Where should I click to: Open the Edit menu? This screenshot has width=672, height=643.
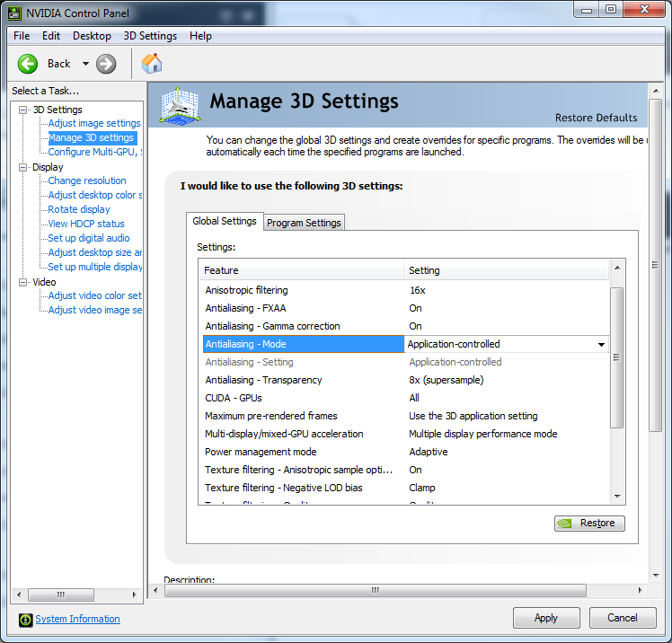coord(51,36)
